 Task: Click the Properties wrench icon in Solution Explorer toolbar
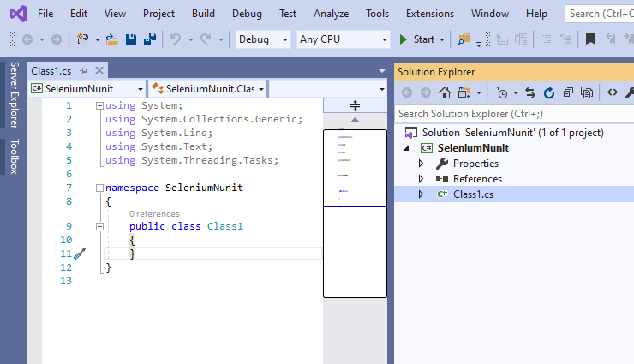pyautogui.click(x=630, y=92)
